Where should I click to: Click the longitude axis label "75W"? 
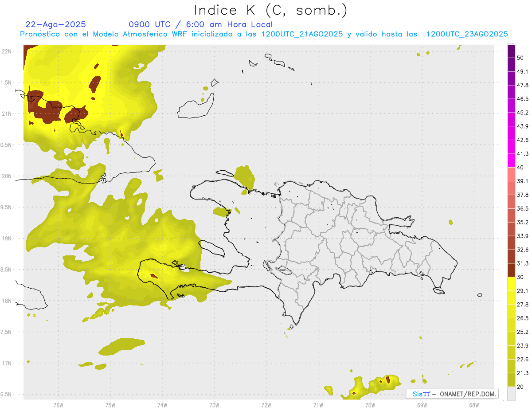[110, 405]
